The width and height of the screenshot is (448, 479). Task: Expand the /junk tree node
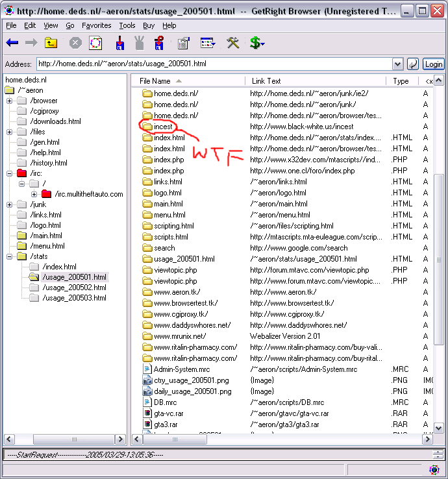[x=10, y=204]
